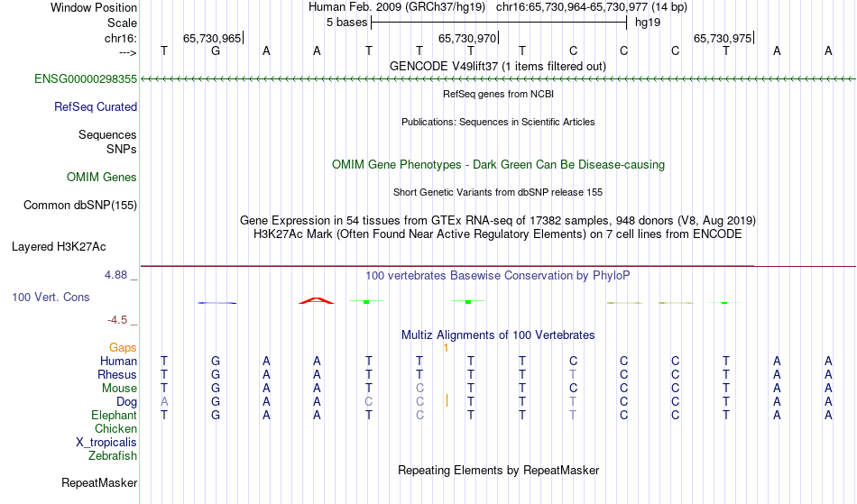
Task: Click the faded T in the Rhesus row
Action: tap(572, 374)
